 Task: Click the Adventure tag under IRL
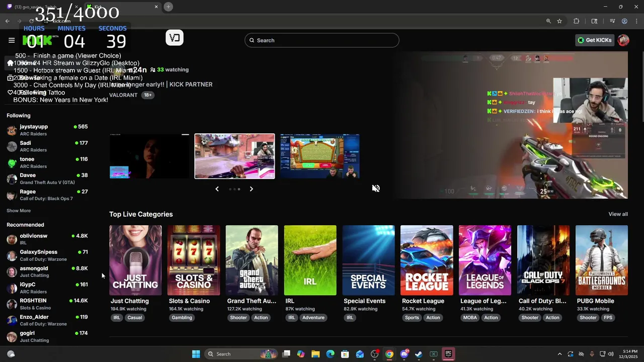point(313,318)
